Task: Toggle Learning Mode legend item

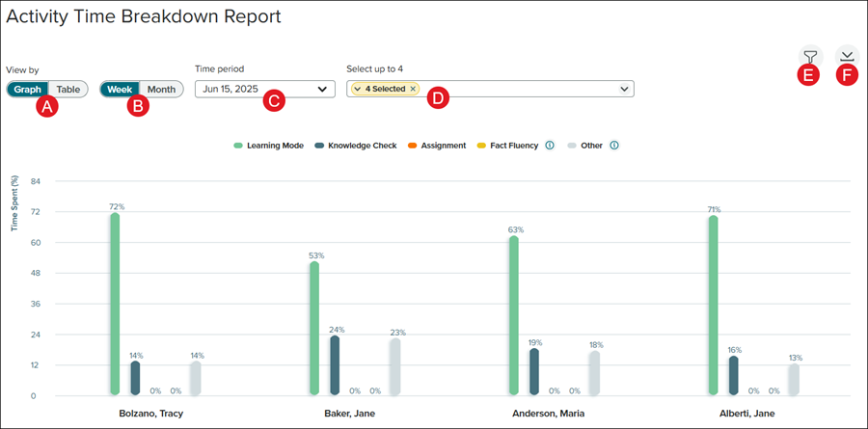Action: point(269,146)
